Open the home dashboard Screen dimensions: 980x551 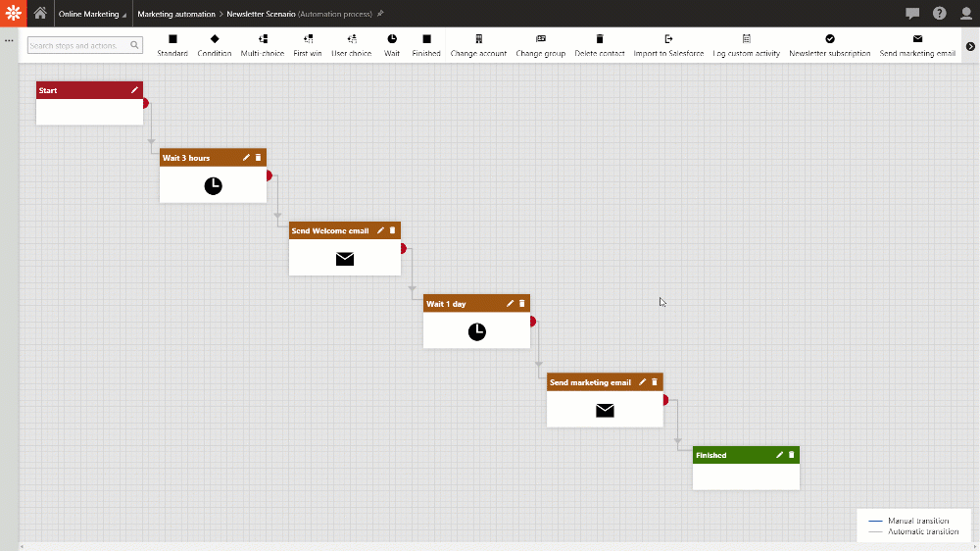40,14
